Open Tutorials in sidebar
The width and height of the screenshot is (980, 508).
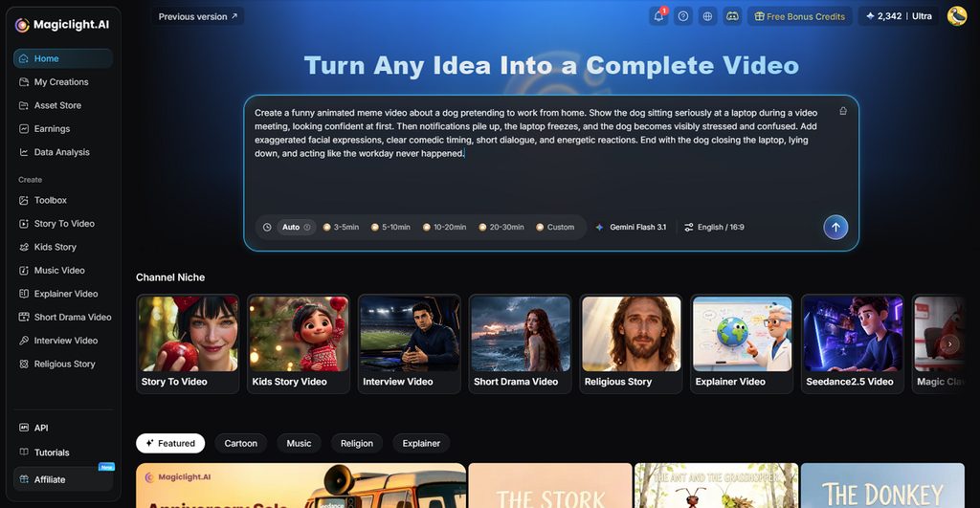click(x=62, y=453)
